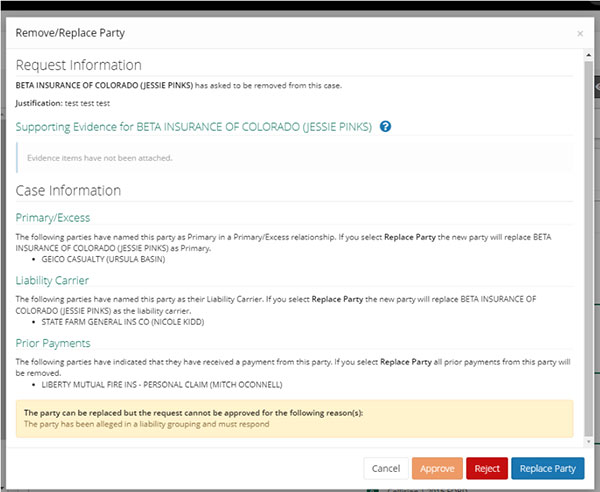This screenshot has height=492, width=600.
Task: Click the Request Information heading
Action: [78, 65]
